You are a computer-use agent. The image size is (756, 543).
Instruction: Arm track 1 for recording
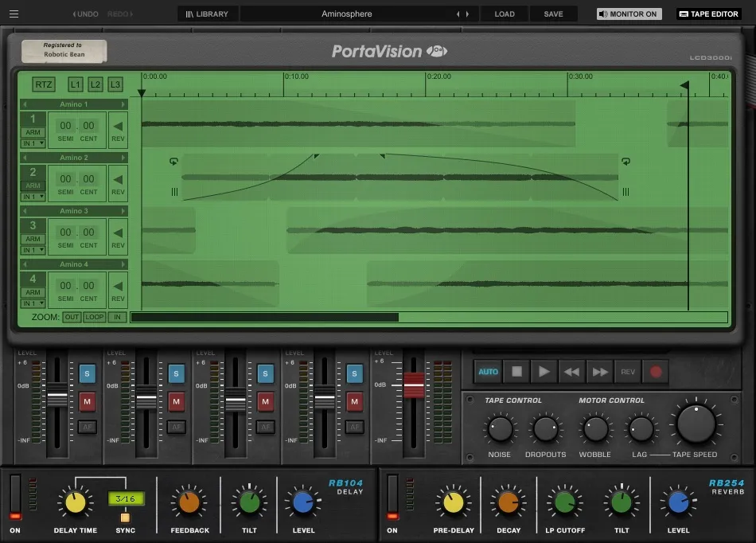pos(33,132)
